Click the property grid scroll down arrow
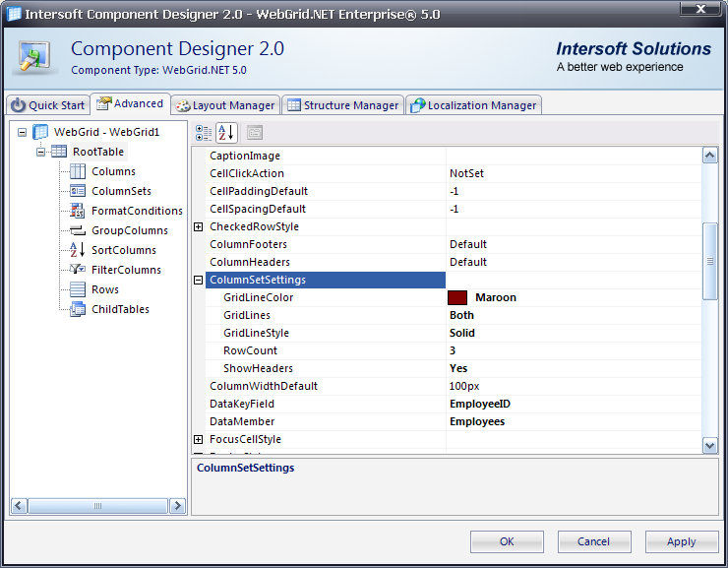This screenshot has height=568, width=728. pos(709,446)
